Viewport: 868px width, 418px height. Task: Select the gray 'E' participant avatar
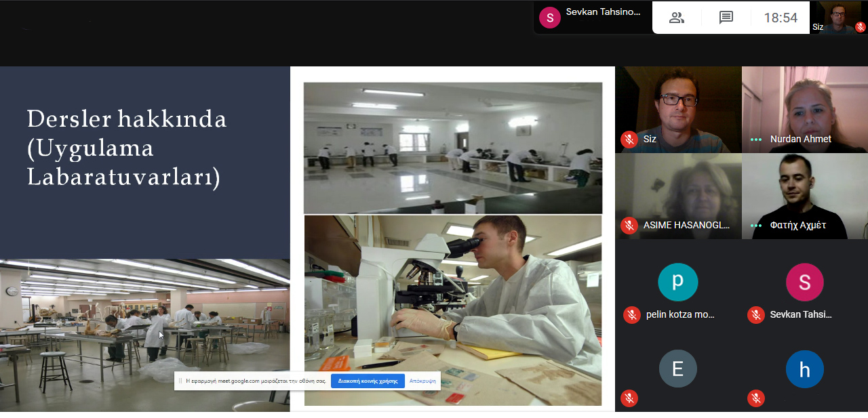(677, 369)
